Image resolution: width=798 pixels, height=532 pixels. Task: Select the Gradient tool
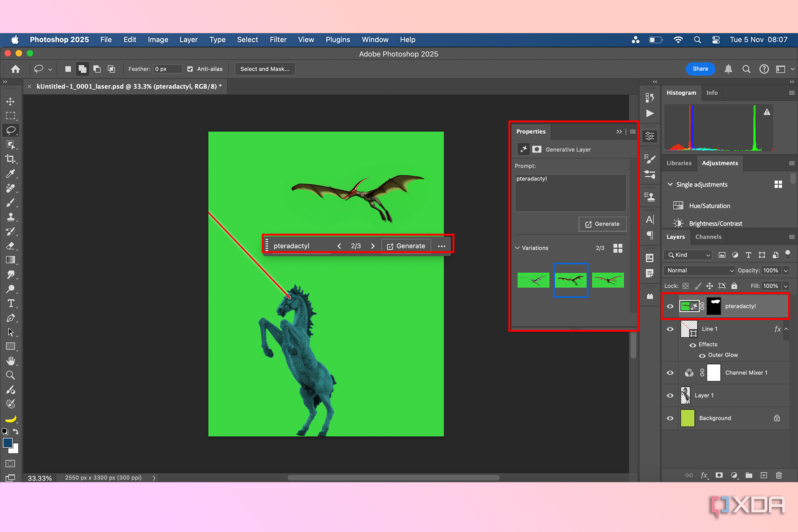pos(11,260)
